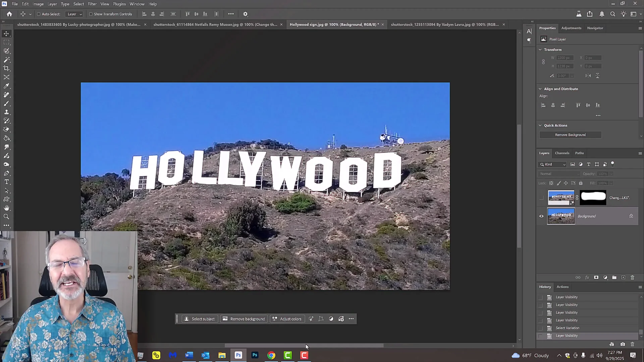Enable Show Transform Controls
This screenshot has width=644, height=362.
click(91, 14)
